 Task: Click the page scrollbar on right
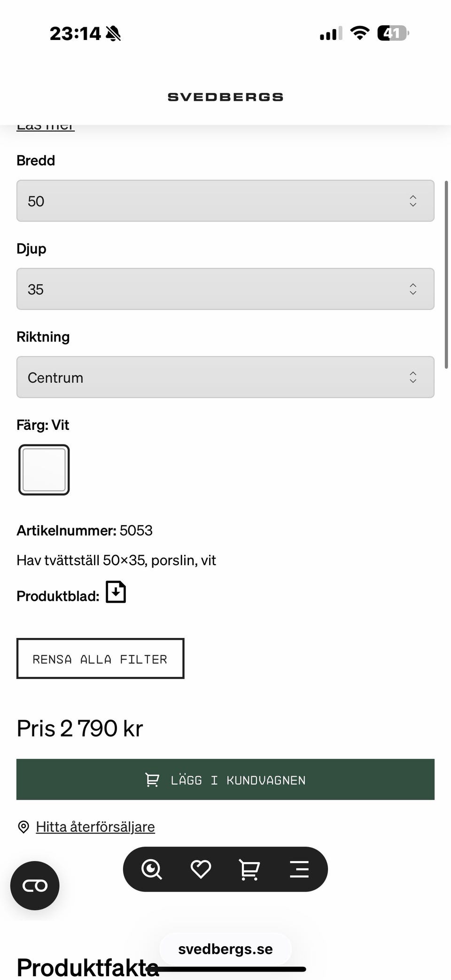tap(447, 274)
